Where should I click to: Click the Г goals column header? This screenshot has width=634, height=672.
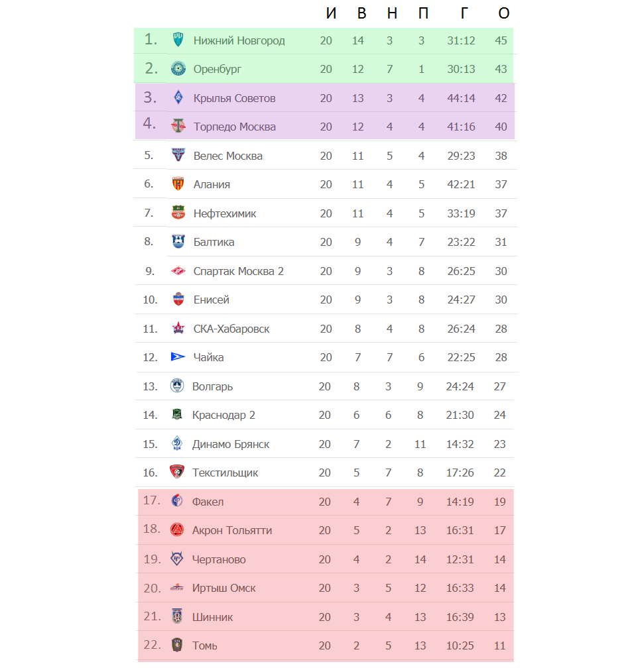point(464,13)
